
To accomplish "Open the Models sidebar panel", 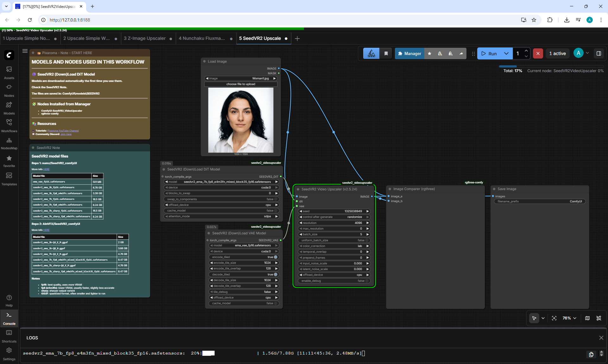I will pyautogui.click(x=9, y=108).
